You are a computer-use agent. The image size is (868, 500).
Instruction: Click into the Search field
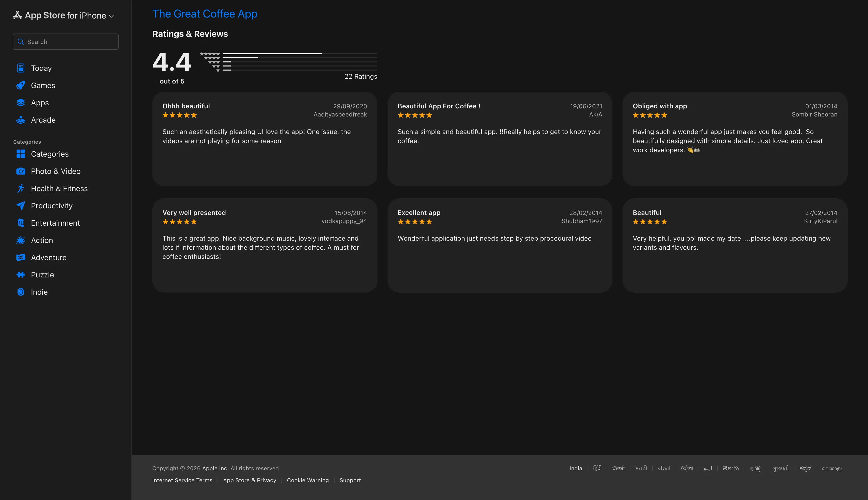click(x=65, y=42)
